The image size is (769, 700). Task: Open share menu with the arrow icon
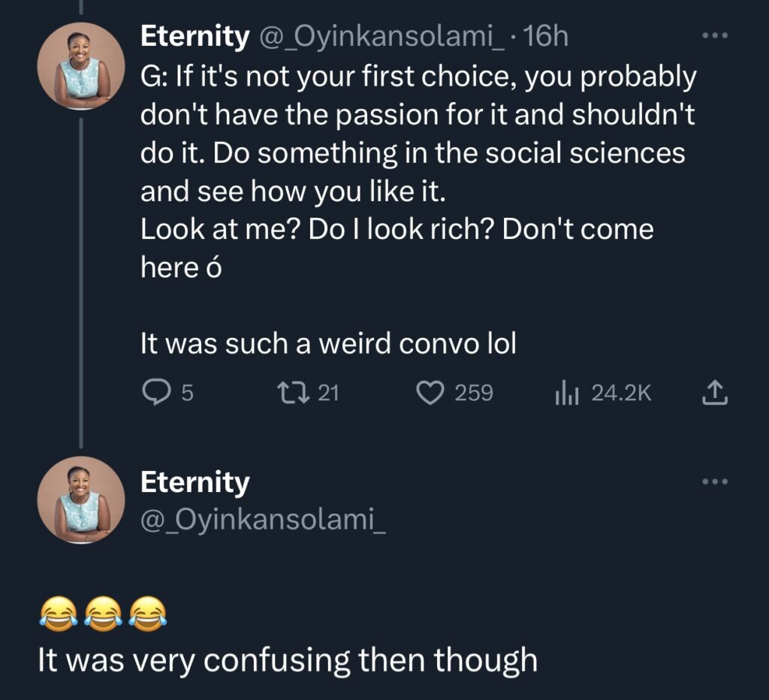tap(715, 392)
